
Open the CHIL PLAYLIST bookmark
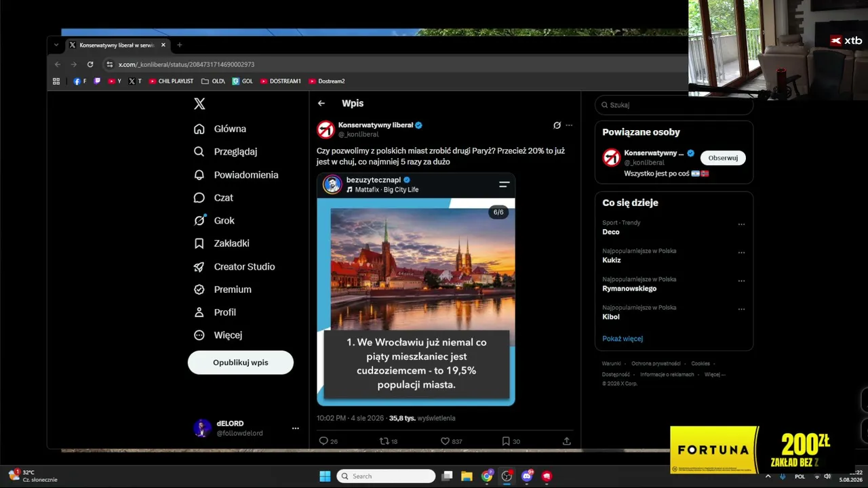[x=171, y=81]
